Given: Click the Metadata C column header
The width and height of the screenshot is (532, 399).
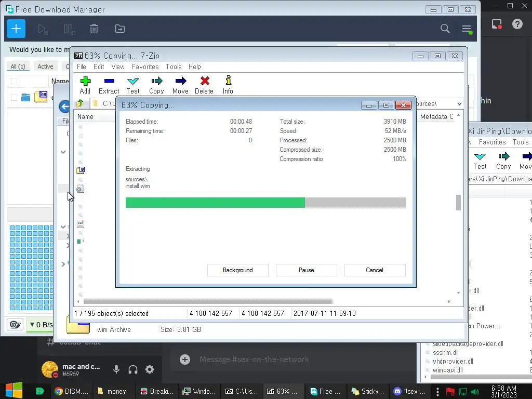Looking at the screenshot, I should [436, 117].
